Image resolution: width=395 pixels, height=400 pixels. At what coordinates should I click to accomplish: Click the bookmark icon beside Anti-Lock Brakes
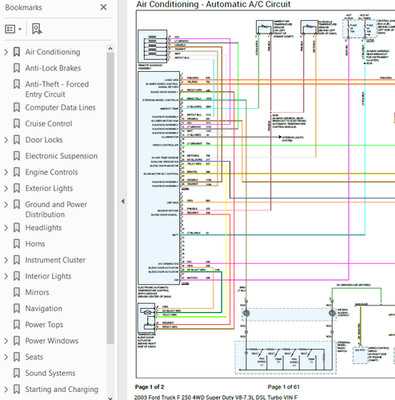(x=16, y=68)
